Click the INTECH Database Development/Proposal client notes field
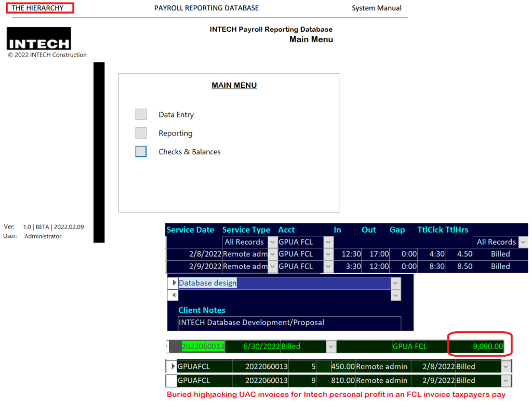The height and width of the screenshot is (402, 532). click(289, 323)
